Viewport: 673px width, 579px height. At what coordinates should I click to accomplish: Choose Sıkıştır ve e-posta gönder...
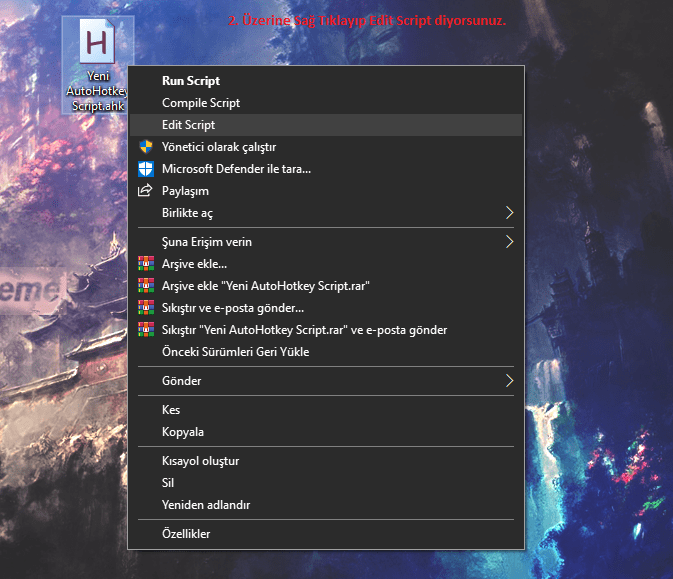(x=326, y=308)
